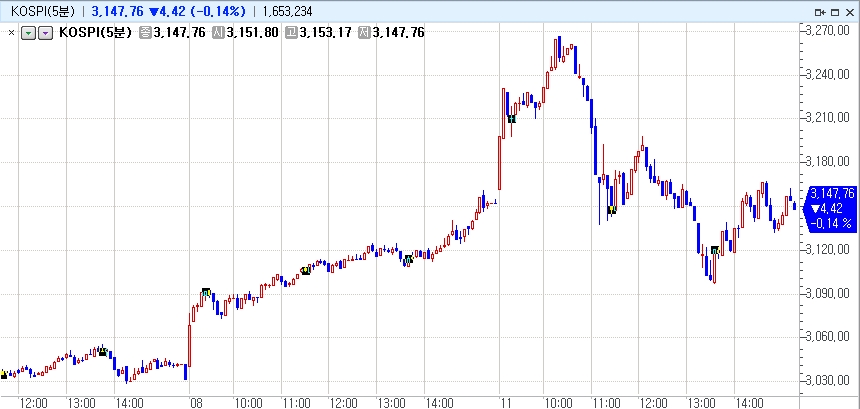Click the marker icon near the 11 session open
This screenshot has width=860, height=409.
point(511,118)
